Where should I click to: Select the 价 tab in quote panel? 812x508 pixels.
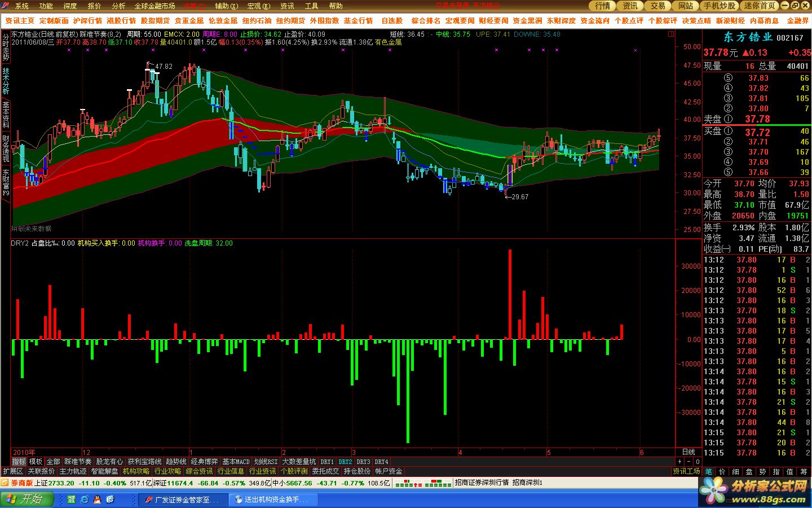(x=722, y=471)
